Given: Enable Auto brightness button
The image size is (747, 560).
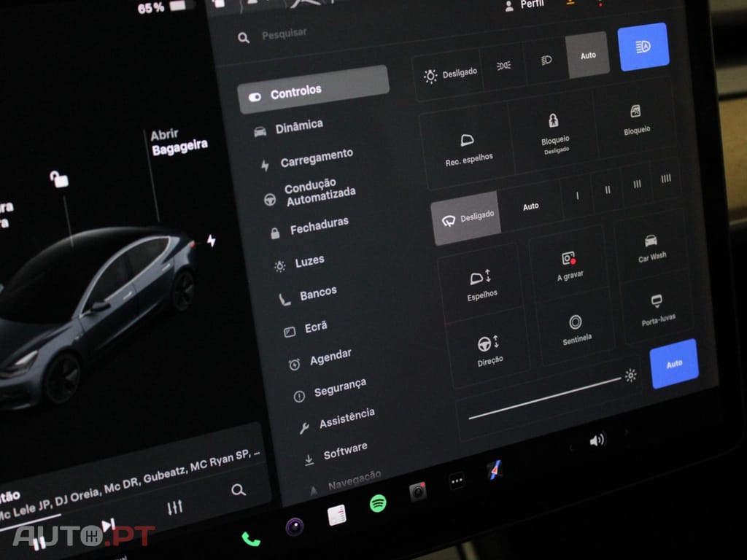Looking at the screenshot, I should [673, 364].
